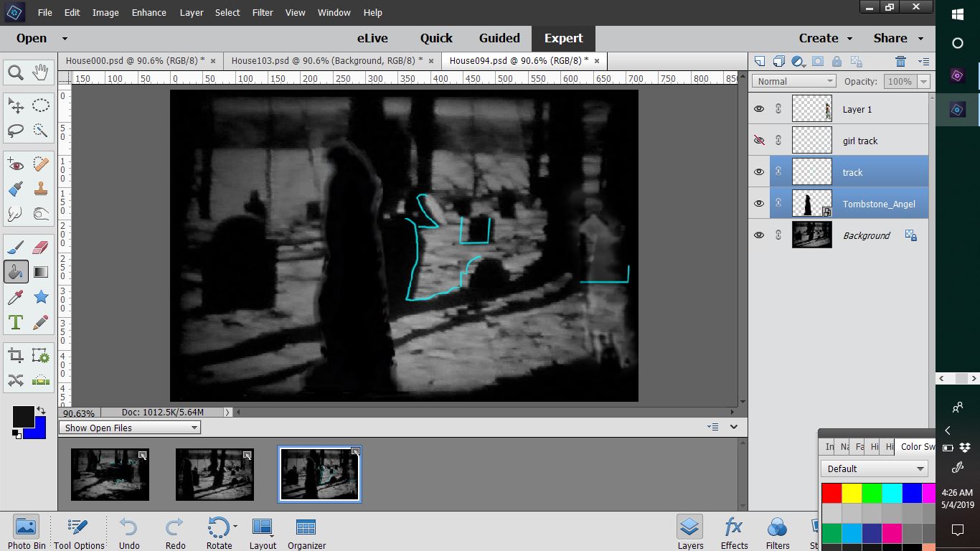Screen dimensions: 980x551
Task: Toggle link on Layer 1
Action: [x=778, y=109]
